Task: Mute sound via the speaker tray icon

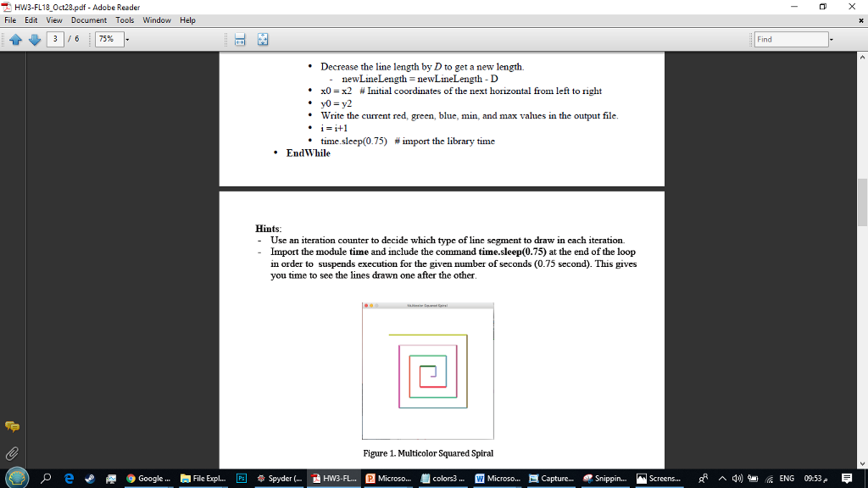Action: pyautogui.click(x=736, y=478)
